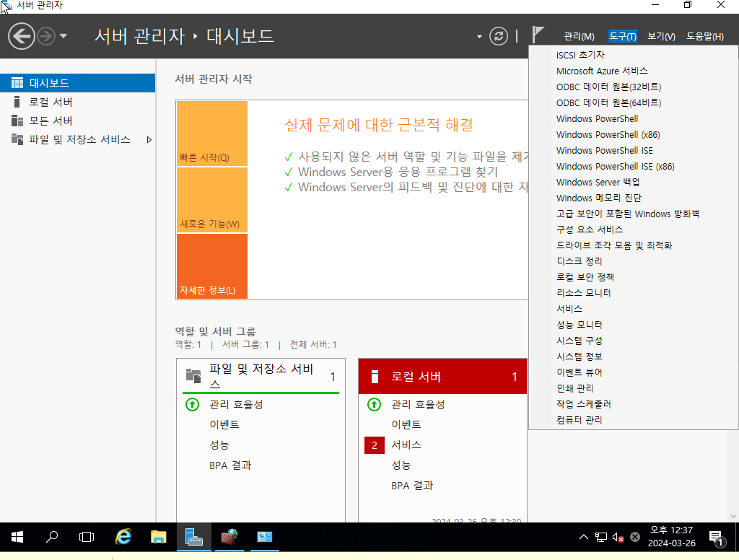Close the 도구(T) menu
Viewport: 739px width, 560px height.
[623, 36]
